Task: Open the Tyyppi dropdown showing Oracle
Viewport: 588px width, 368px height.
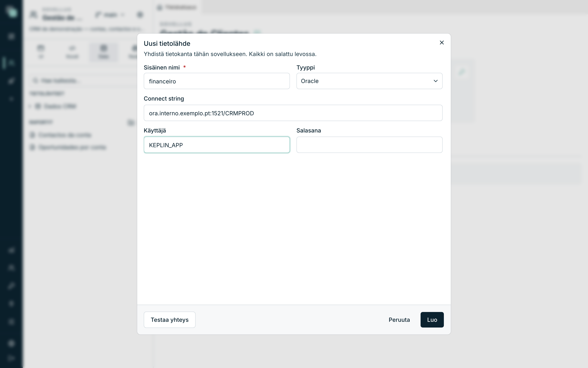Action: tap(369, 81)
